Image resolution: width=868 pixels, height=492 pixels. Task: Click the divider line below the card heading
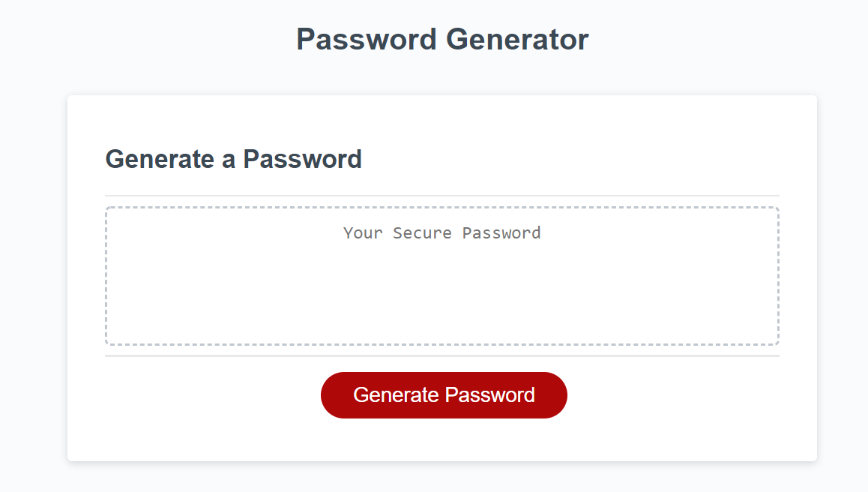(442, 196)
